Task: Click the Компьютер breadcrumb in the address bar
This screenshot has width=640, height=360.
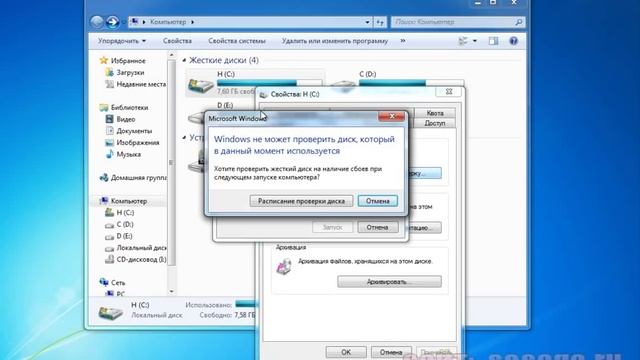Action: click(168, 22)
